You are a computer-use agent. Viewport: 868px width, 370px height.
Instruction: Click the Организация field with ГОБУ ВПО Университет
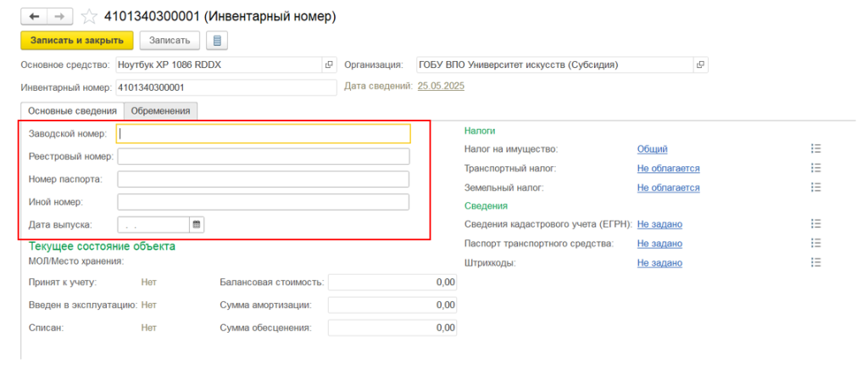click(x=554, y=64)
